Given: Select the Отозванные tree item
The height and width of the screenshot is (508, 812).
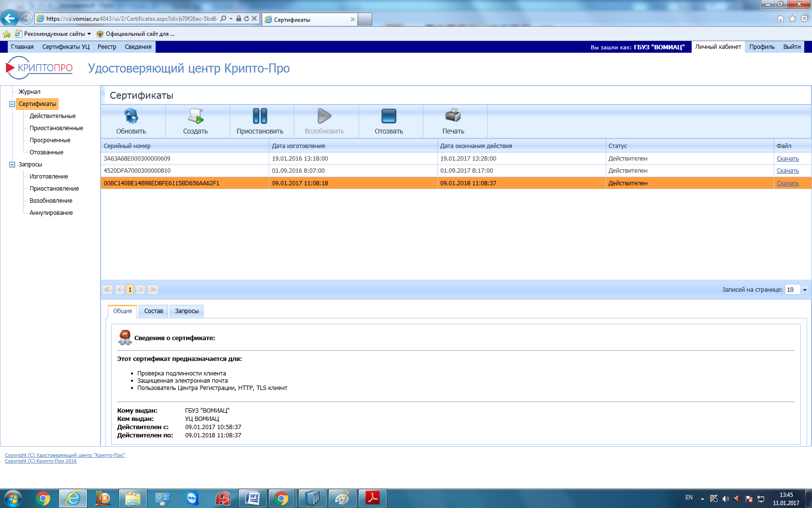Looking at the screenshot, I should [46, 152].
